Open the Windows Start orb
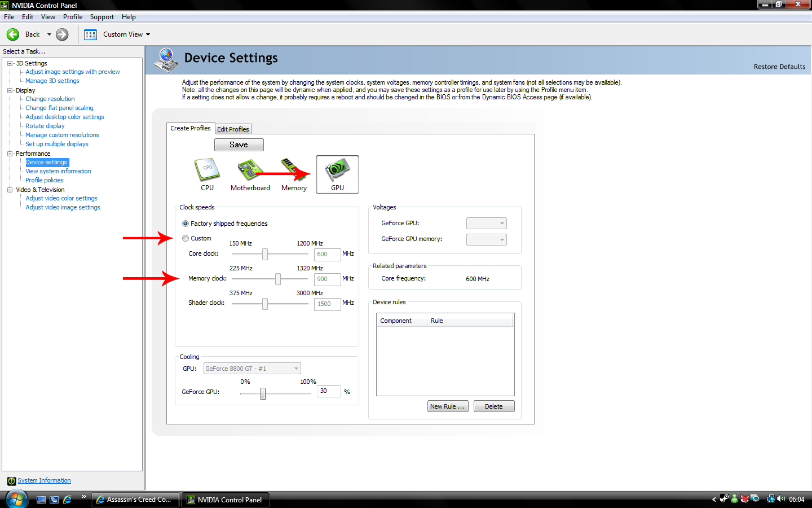 tap(17, 499)
